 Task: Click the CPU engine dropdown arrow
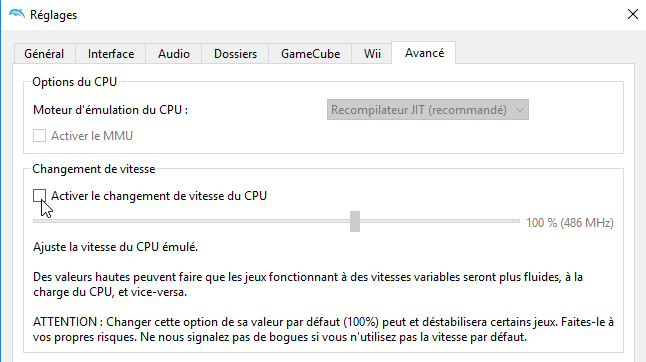tap(520, 110)
